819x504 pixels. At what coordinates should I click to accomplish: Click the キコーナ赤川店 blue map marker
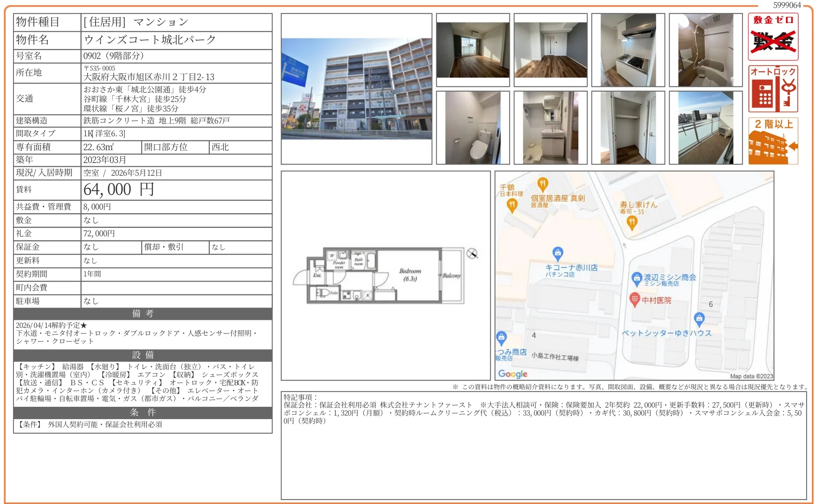click(x=558, y=253)
